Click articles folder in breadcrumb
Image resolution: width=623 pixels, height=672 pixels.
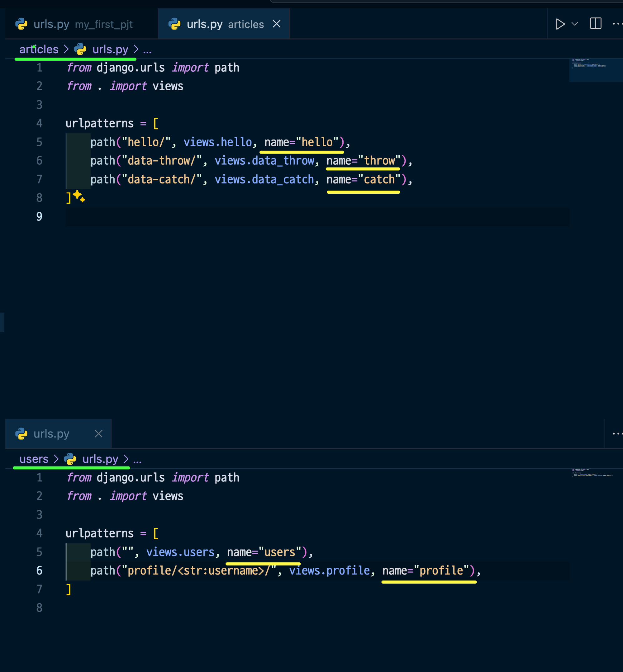39,50
